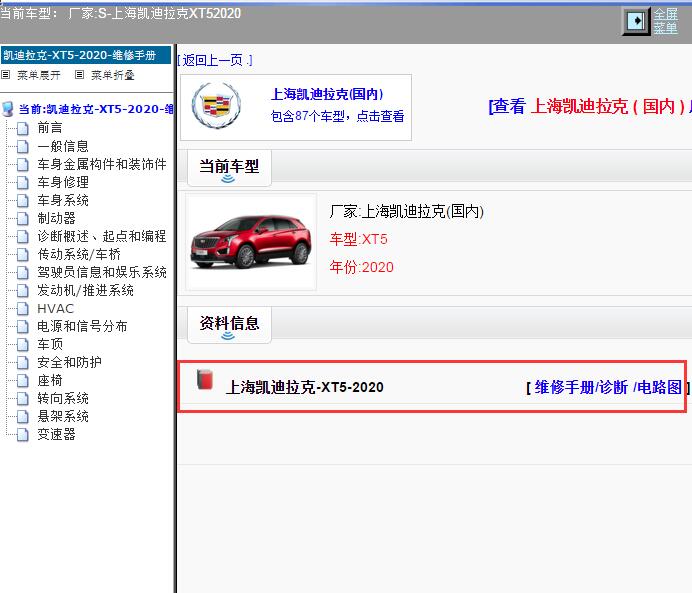The width and height of the screenshot is (692, 593).
Task: Click the 返回上一页 link
Action: (215, 60)
